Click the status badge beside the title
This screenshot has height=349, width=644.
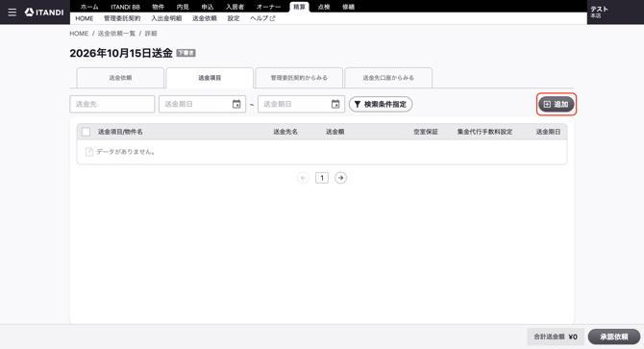click(x=186, y=53)
